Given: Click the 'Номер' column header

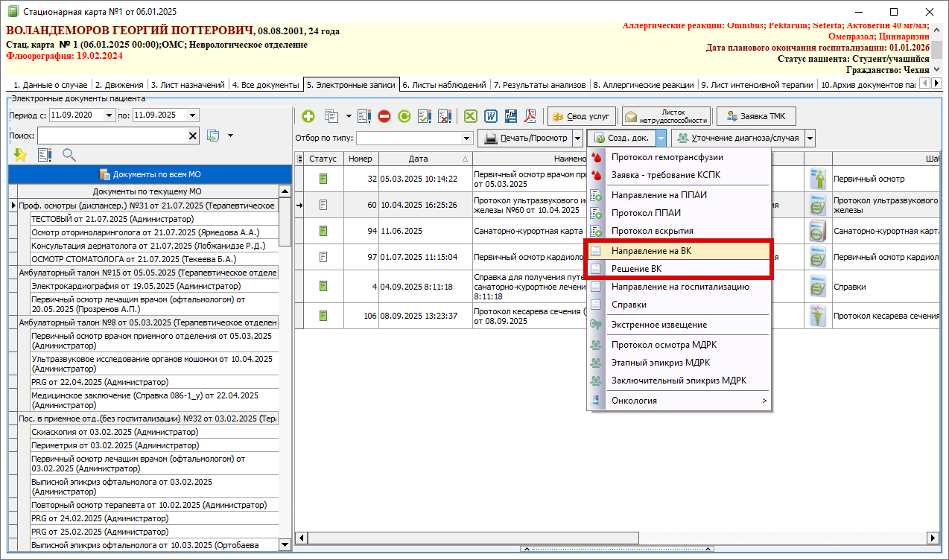Looking at the screenshot, I should [360, 159].
